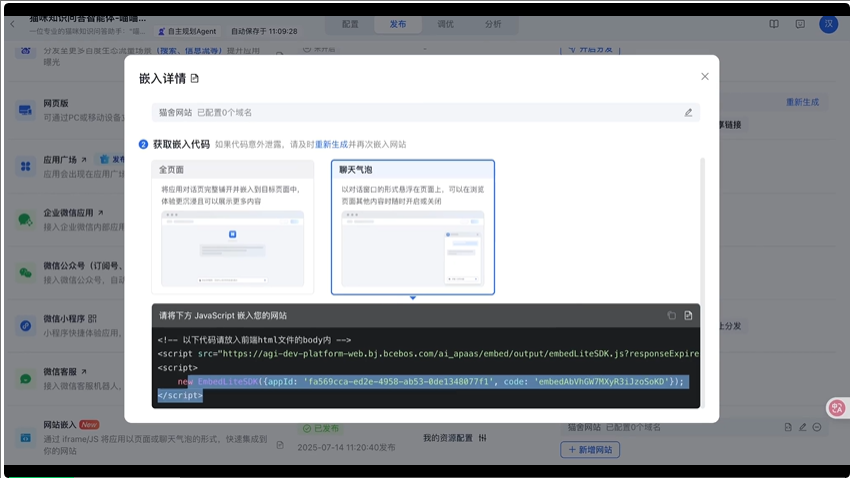Image resolution: width=850 pixels, height=478 pixels.
Task: Edit the 猫舍网站 domain configuration pencil
Action: (688, 113)
